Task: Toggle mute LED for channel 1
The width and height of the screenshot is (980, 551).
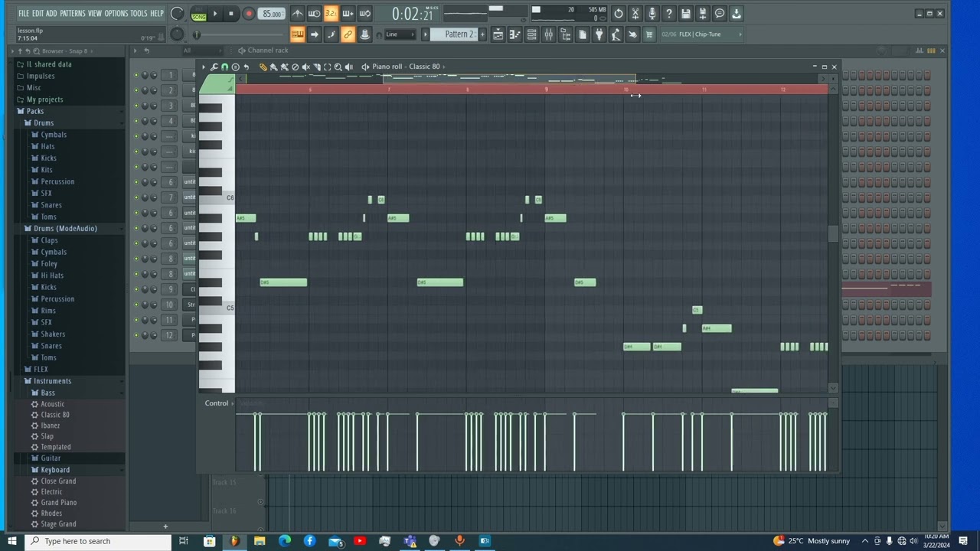Action: tap(136, 75)
